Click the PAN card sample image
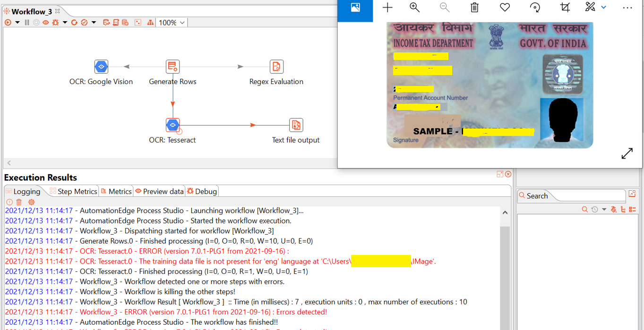 (x=489, y=85)
